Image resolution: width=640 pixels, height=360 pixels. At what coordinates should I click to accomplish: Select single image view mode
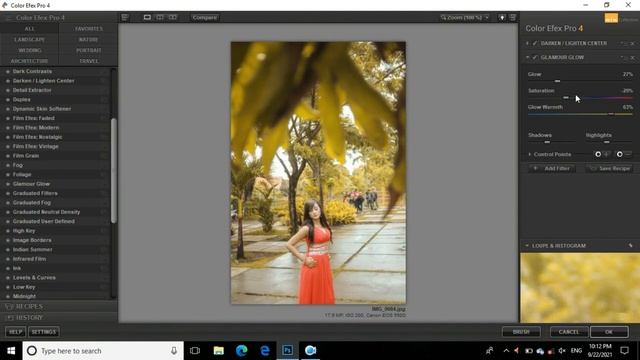pos(147,18)
